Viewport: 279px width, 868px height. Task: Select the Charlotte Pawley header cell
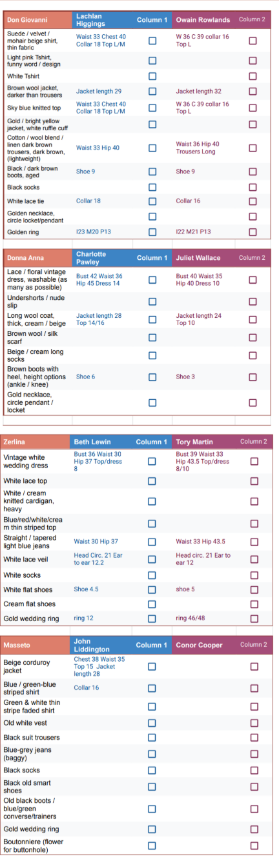pyautogui.click(x=102, y=258)
